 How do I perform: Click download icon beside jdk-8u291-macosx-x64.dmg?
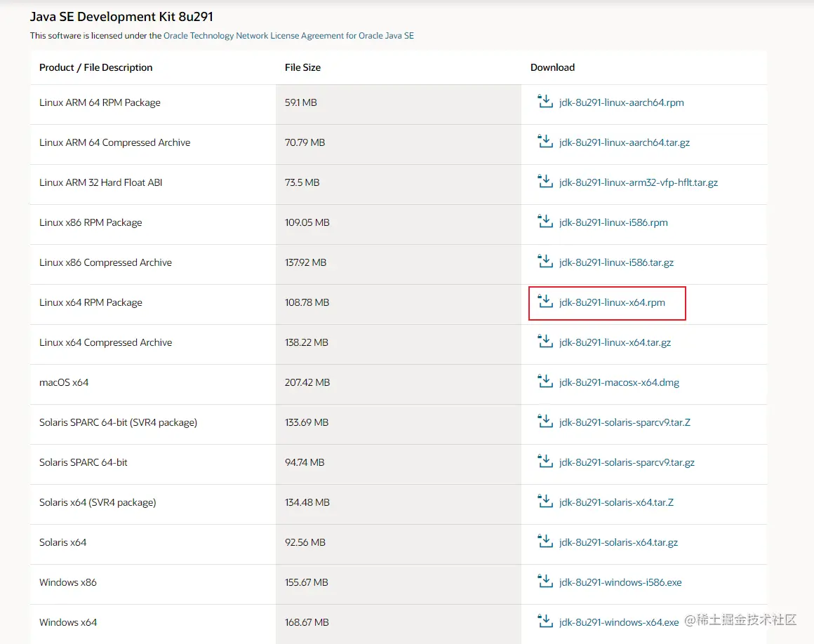[x=545, y=380]
